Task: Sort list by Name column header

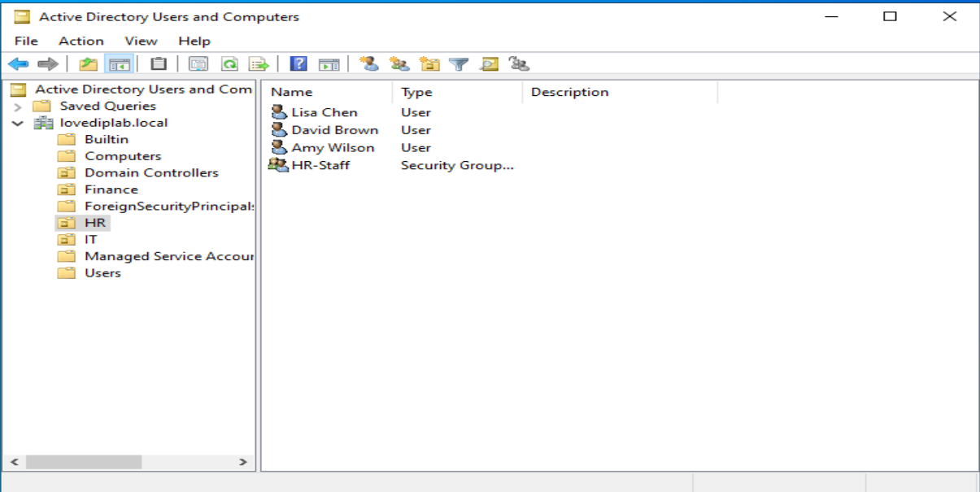Action: click(x=328, y=92)
